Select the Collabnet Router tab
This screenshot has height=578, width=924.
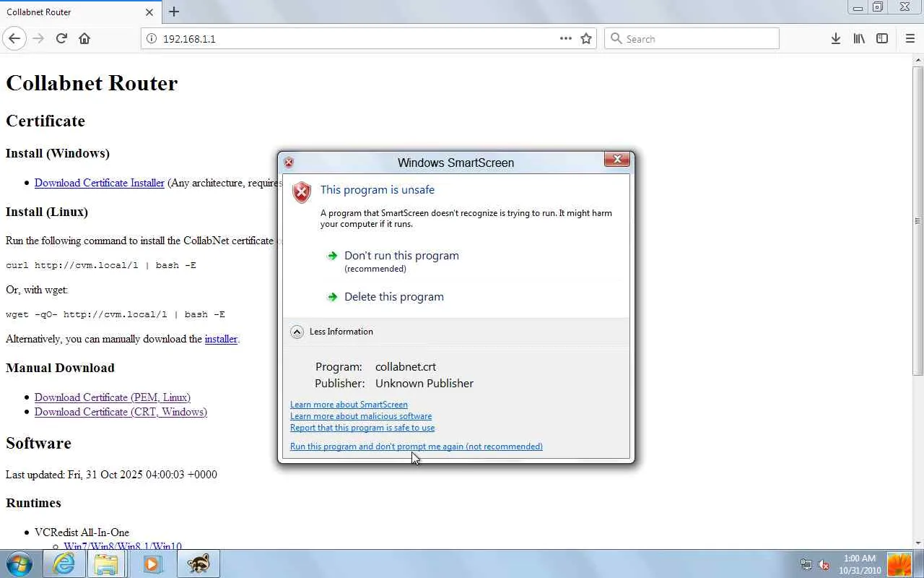pos(80,12)
